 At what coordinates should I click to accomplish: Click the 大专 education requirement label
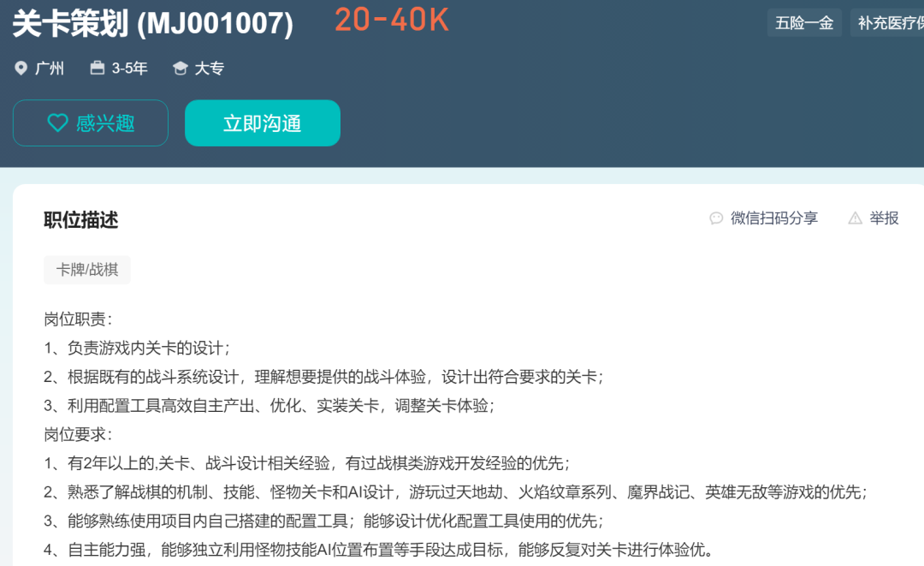coord(210,68)
